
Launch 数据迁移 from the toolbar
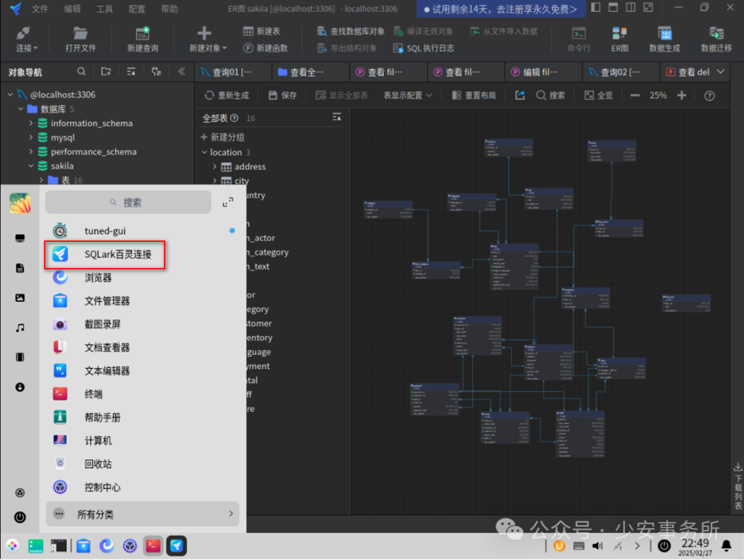(715, 39)
